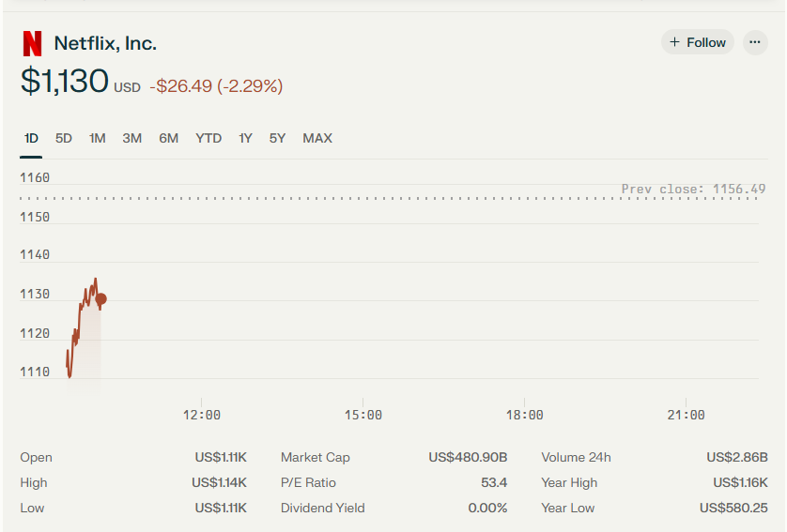Click the 1110 price axis label

pyautogui.click(x=35, y=372)
